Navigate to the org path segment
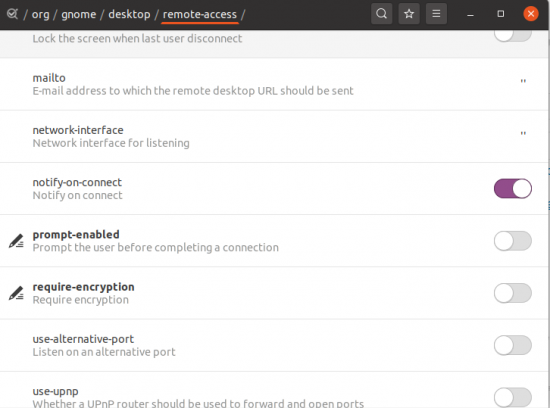Image resolution: width=550 pixels, height=408 pixels. coord(41,14)
